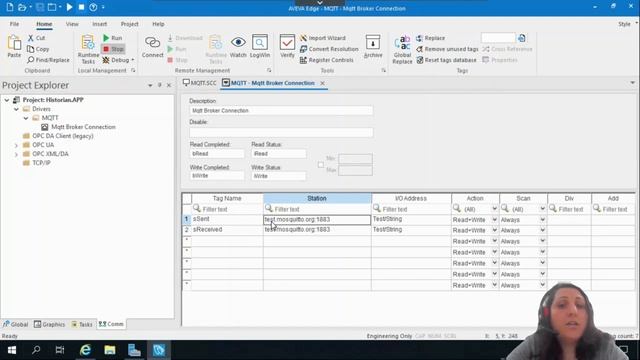Switch to the Global explorer tab

click(x=16, y=324)
